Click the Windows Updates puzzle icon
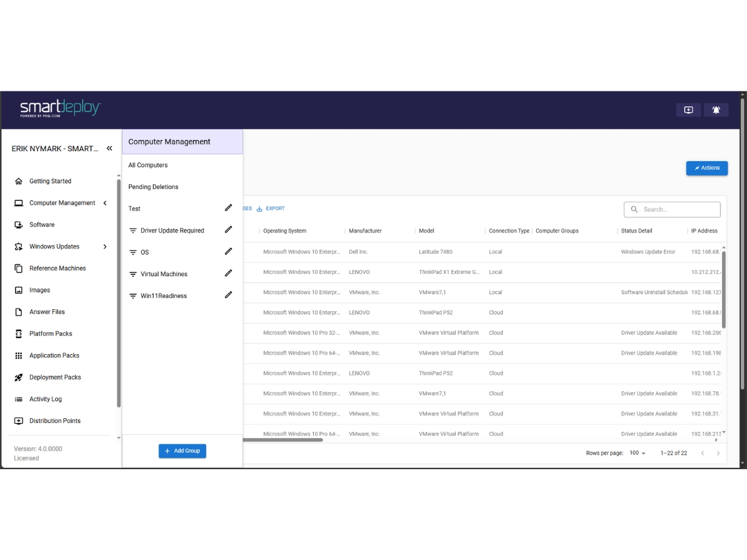Screen dimensions: 747x560 [x=19, y=246]
